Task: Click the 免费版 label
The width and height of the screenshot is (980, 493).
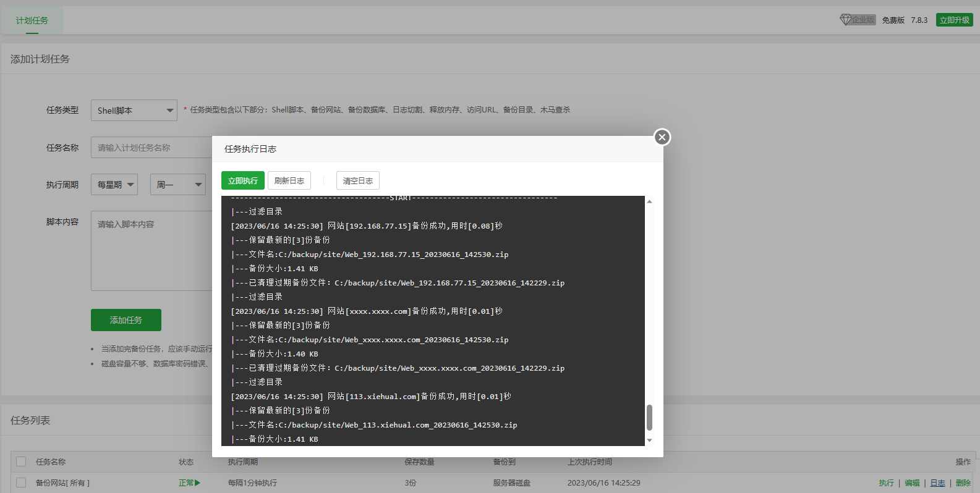Action: (893, 20)
